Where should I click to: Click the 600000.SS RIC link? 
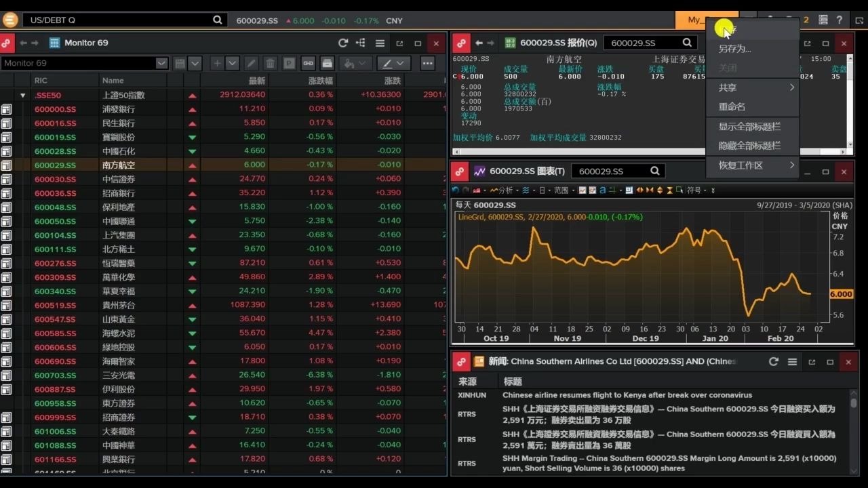click(55, 108)
